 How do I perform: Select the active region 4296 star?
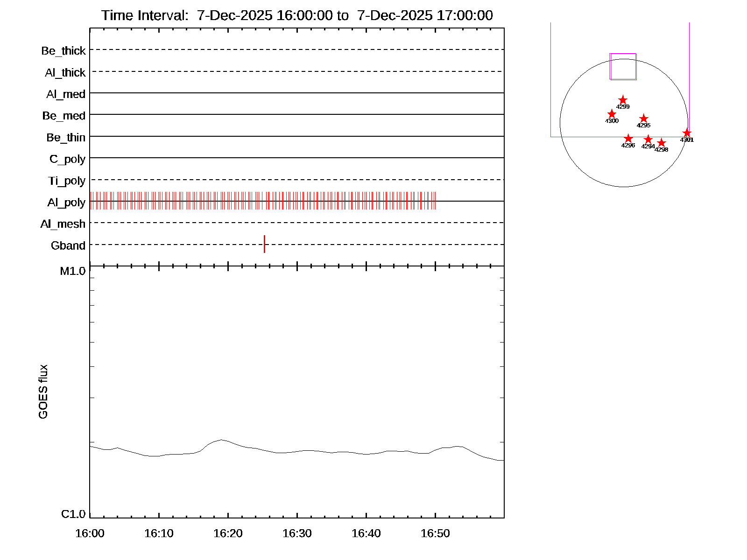pyautogui.click(x=628, y=139)
